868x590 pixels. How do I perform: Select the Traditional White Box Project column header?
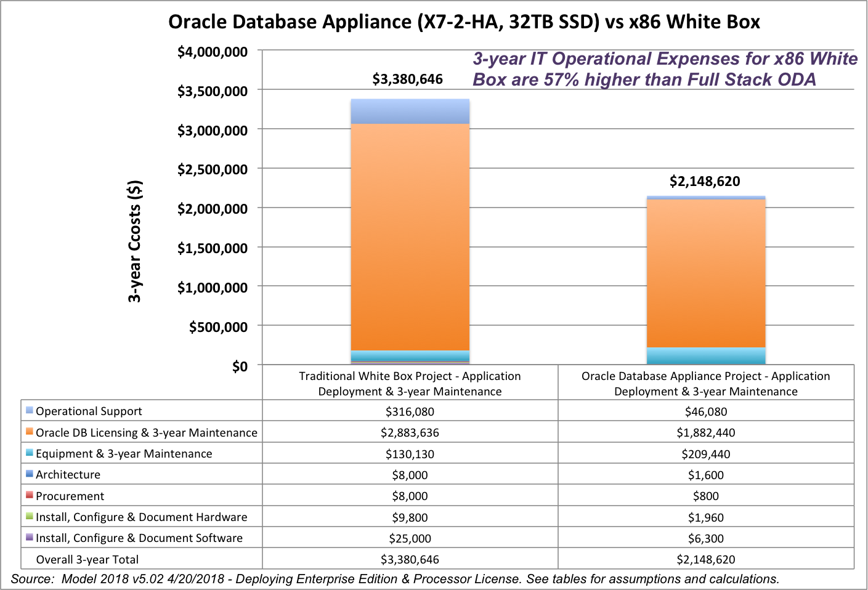(409, 383)
